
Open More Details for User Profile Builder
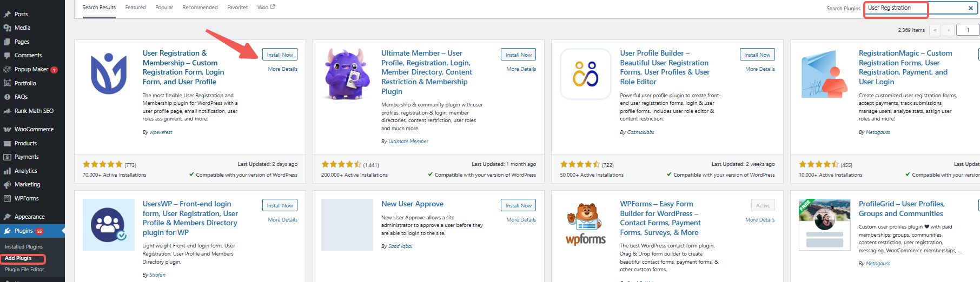click(759, 69)
